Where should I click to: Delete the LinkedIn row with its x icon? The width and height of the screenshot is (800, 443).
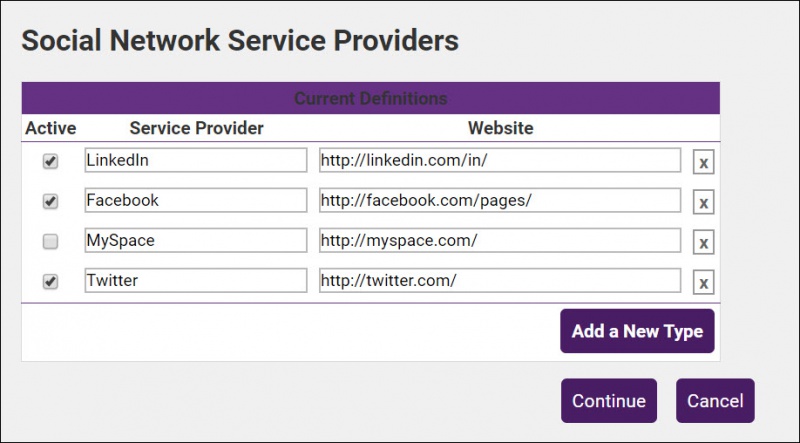(x=703, y=162)
